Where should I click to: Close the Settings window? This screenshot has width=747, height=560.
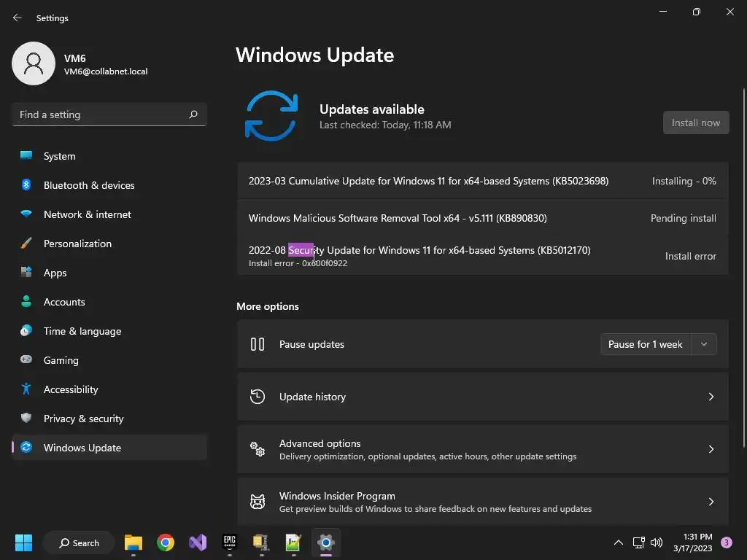click(729, 12)
